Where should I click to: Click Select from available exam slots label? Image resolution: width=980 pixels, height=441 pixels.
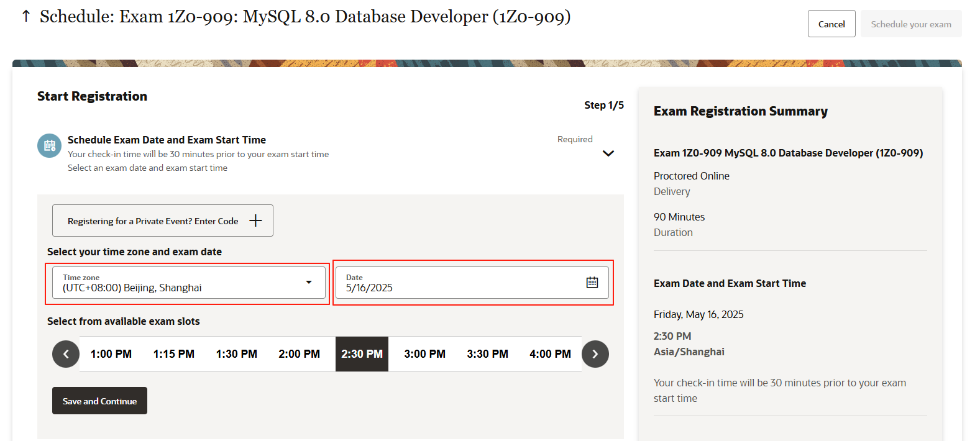click(124, 321)
